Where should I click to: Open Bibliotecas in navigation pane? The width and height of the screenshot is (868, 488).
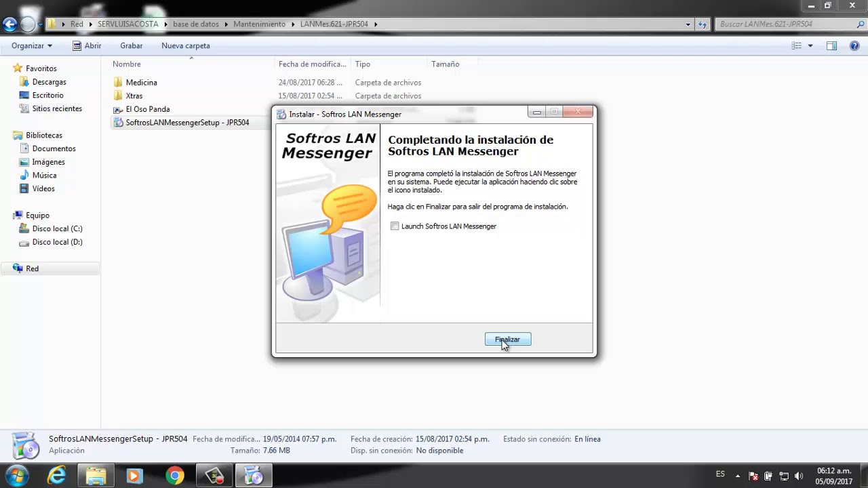click(x=44, y=136)
